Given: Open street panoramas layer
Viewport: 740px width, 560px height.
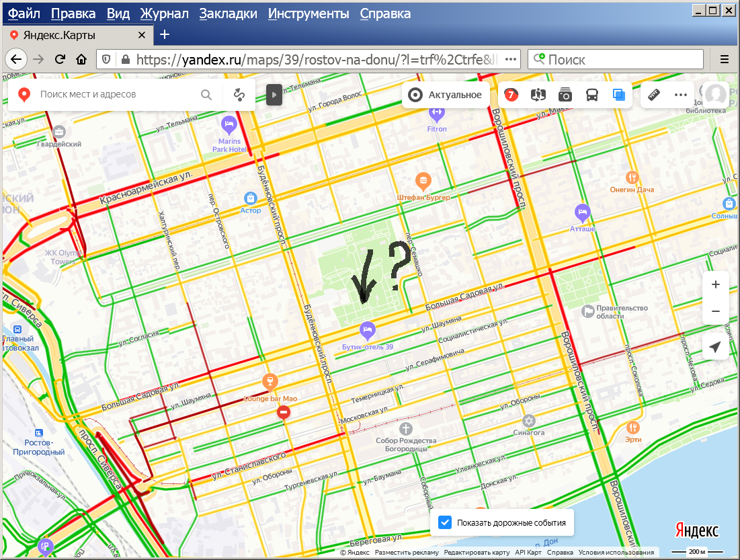Looking at the screenshot, I should pyautogui.click(x=538, y=95).
